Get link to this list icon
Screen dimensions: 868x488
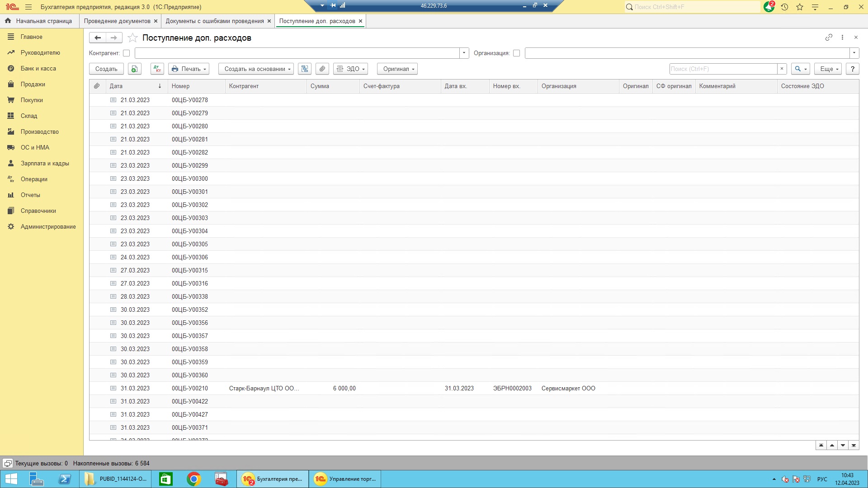tap(829, 38)
